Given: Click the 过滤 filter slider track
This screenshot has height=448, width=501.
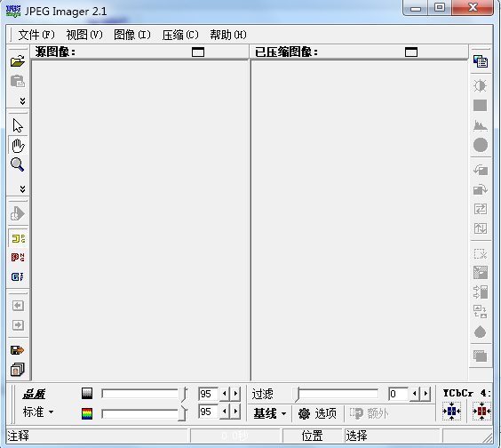Looking at the screenshot, I should click(x=336, y=394).
